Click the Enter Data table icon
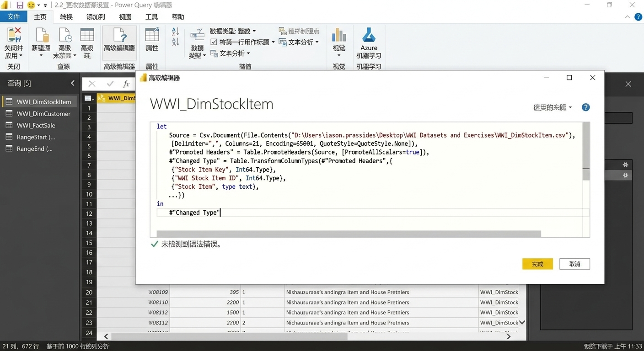Image resolution: width=644 pixels, height=351 pixels. [x=87, y=35]
